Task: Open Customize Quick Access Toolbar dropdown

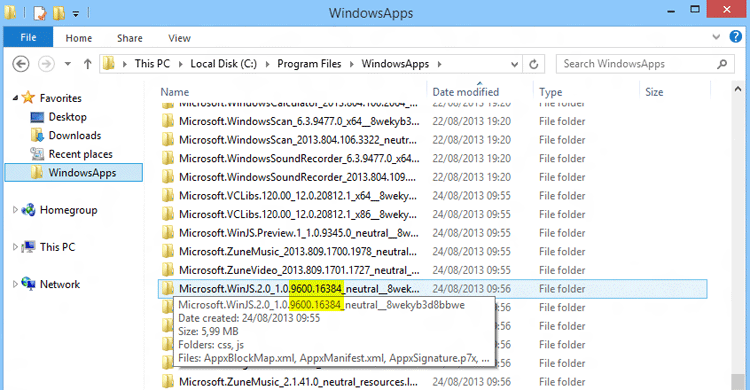Action: [76, 13]
